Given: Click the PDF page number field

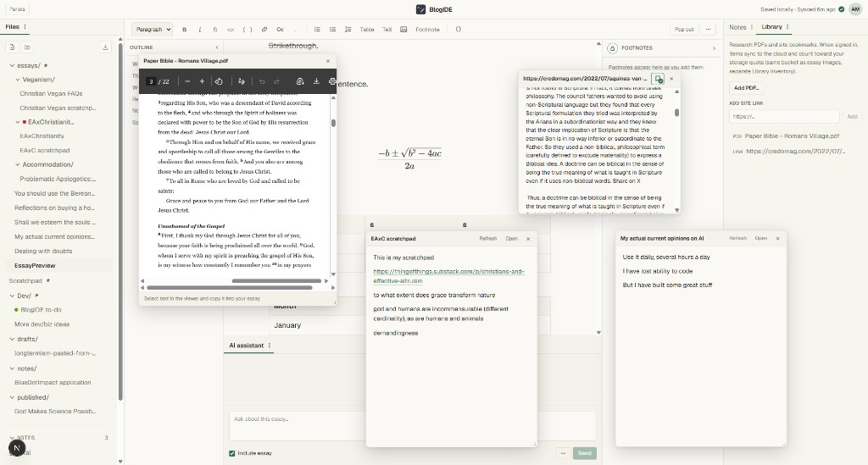Looking at the screenshot, I should tap(151, 81).
